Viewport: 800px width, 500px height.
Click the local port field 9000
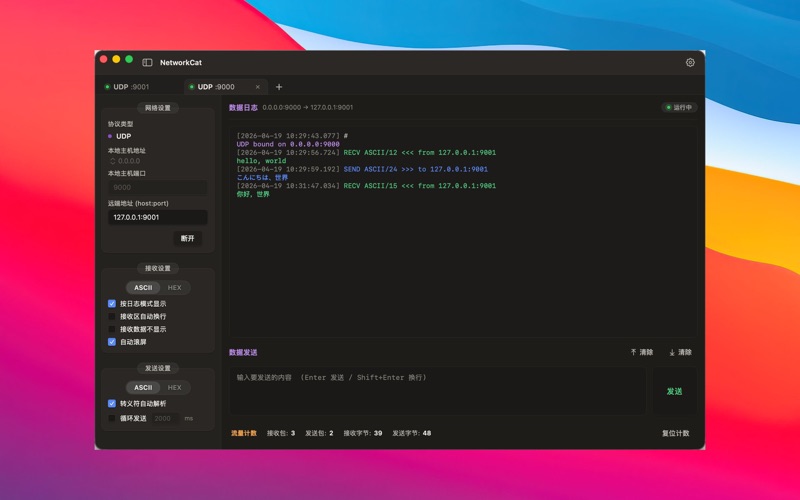click(158, 187)
